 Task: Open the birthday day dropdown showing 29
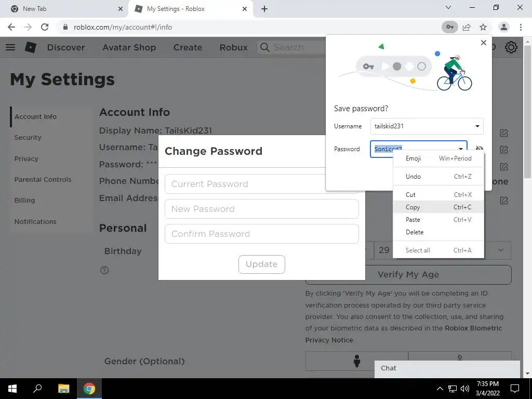tap(383, 250)
